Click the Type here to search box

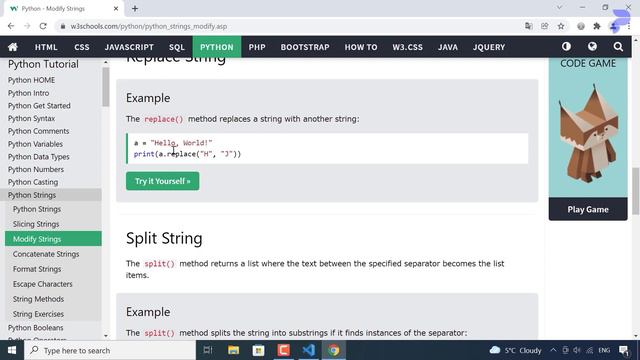click(x=110, y=350)
